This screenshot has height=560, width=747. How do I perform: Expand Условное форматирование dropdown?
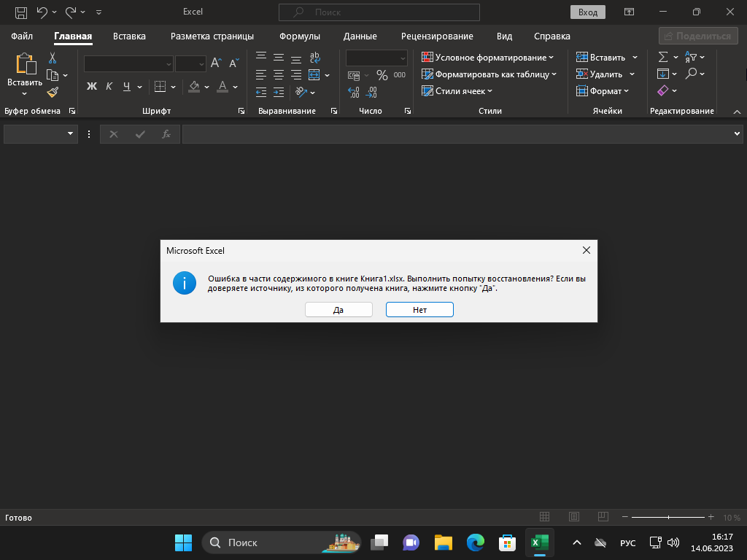click(x=551, y=58)
